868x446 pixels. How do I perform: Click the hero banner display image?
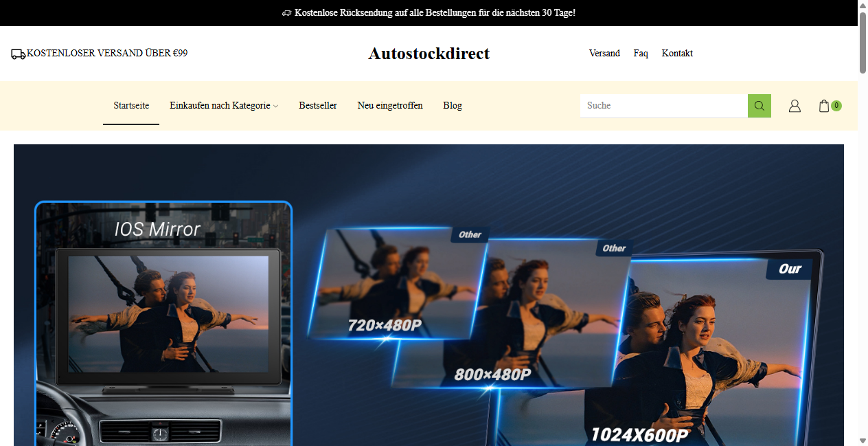click(429, 296)
